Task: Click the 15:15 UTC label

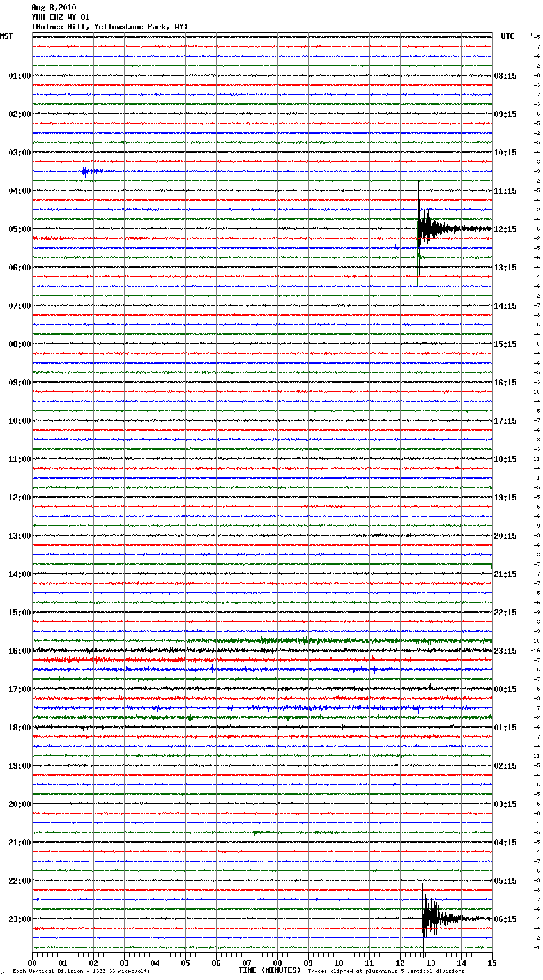Action: (x=505, y=344)
